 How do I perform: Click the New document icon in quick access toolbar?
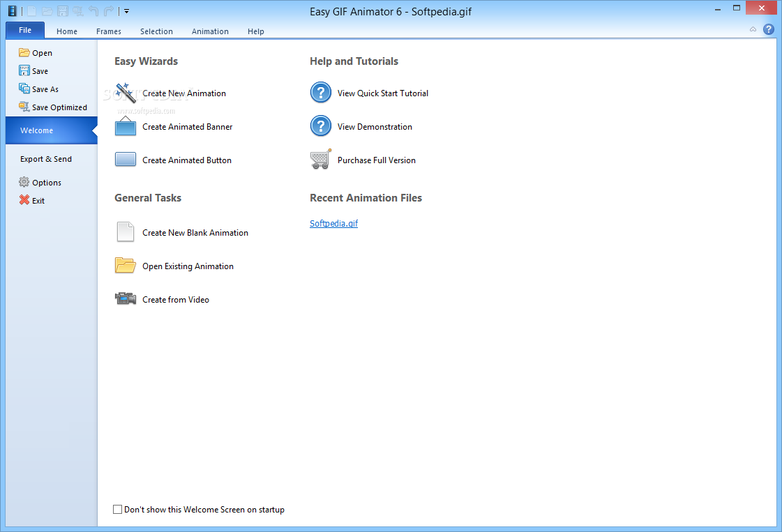(x=31, y=11)
